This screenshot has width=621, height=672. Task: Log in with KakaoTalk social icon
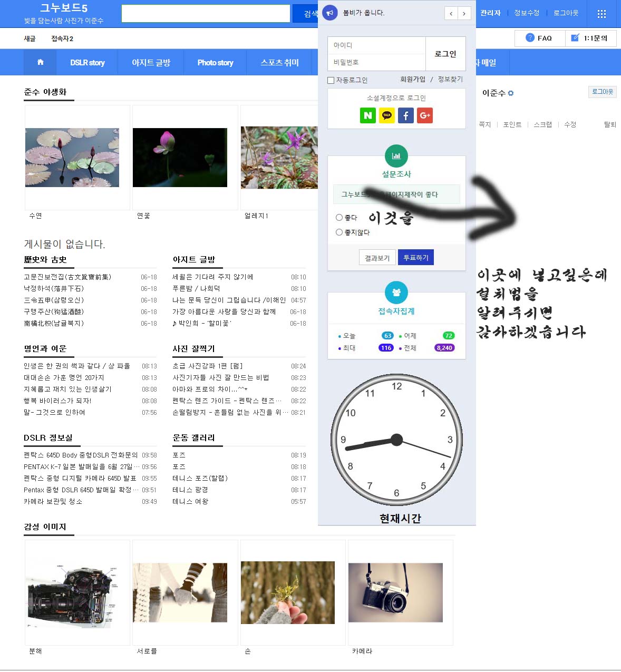pos(386,115)
